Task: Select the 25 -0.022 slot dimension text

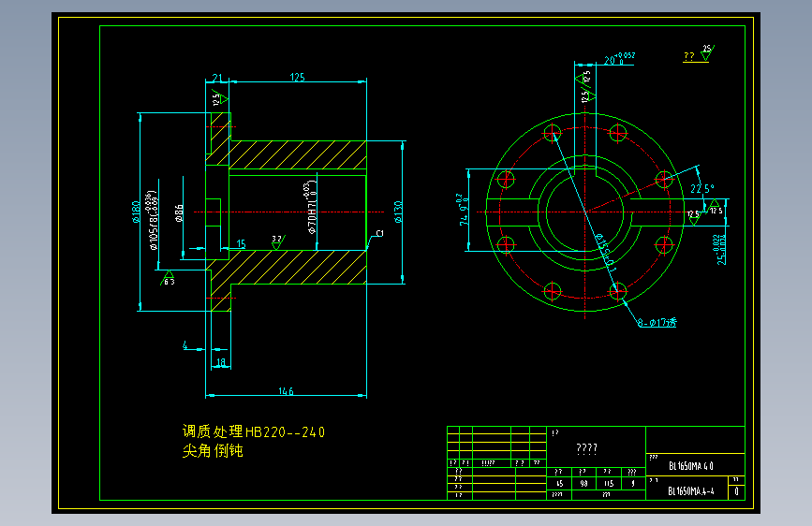Action: click(720, 250)
